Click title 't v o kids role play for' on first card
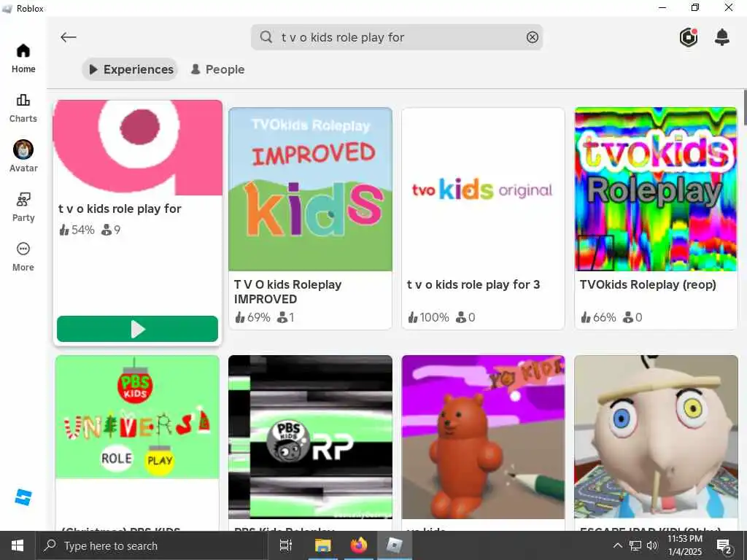747x560 pixels. pyautogui.click(x=120, y=209)
